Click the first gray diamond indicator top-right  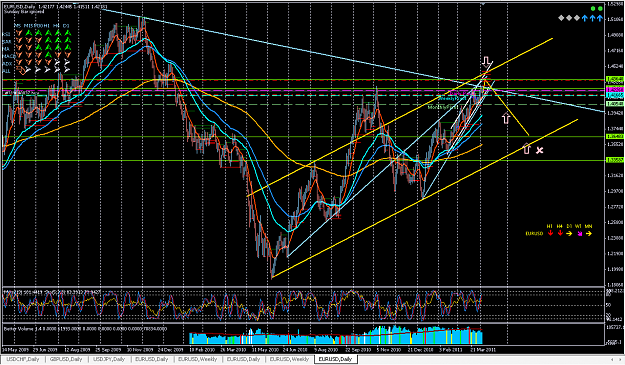pos(561,18)
